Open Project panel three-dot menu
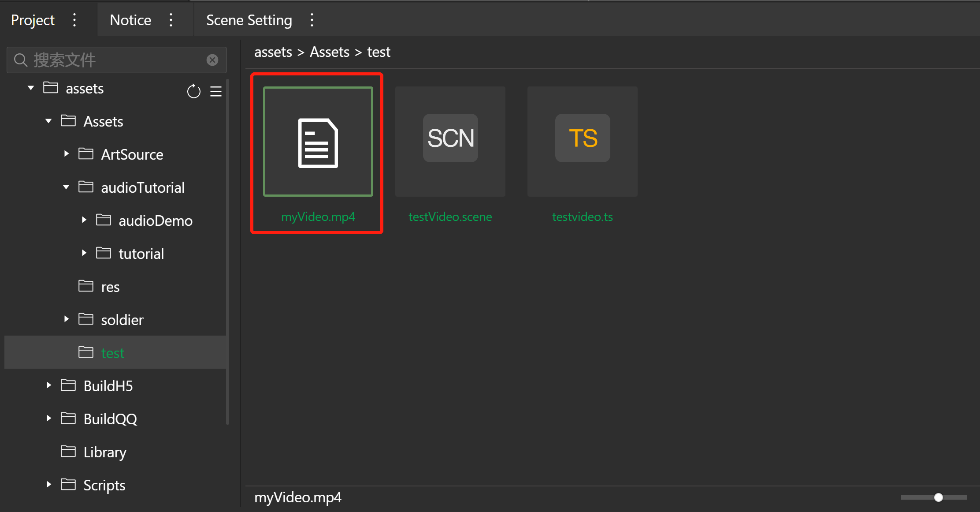This screenshot has height=512, width=980. [x=74, y=20]
